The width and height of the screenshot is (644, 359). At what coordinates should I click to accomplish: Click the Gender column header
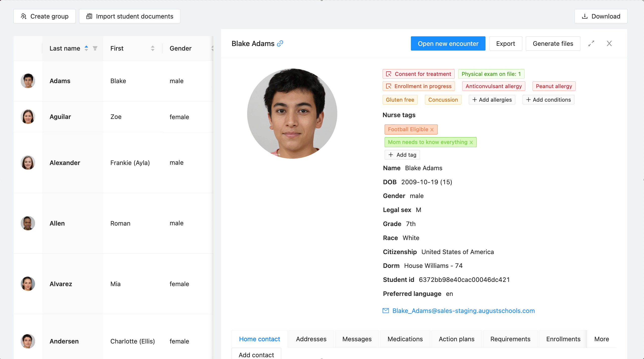point(181,48)
